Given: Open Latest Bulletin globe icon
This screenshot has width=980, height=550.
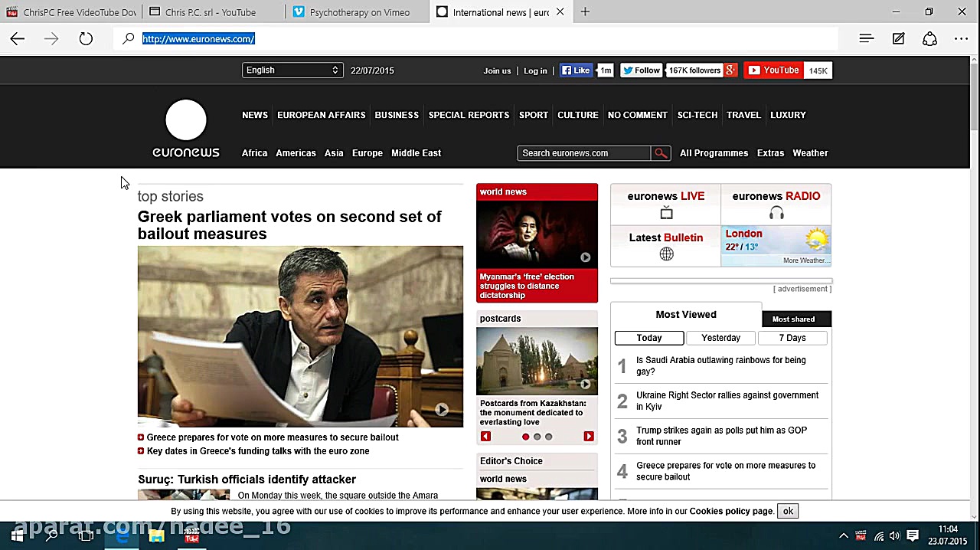Looking at the screenshot, I should (666, 254).
